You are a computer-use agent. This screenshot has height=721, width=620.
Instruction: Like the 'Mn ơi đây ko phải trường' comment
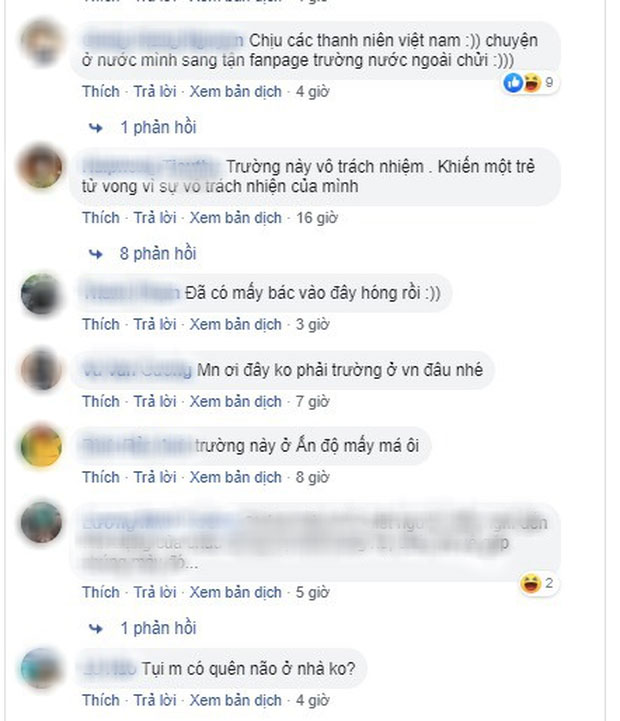(x=101, y=402)
